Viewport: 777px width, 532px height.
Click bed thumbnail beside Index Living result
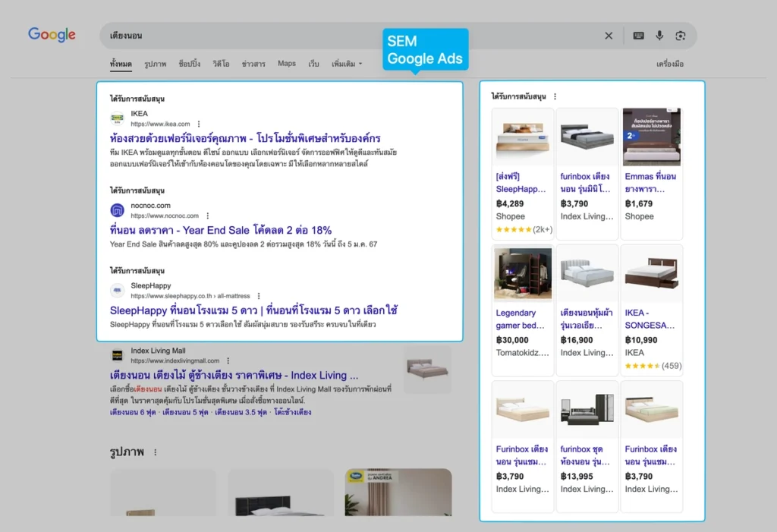click(428, 370)
